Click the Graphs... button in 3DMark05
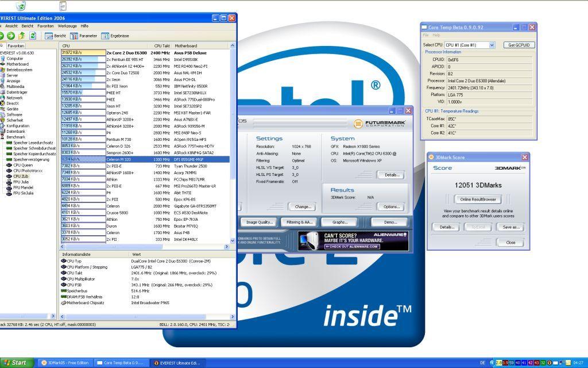 point(340,223)
